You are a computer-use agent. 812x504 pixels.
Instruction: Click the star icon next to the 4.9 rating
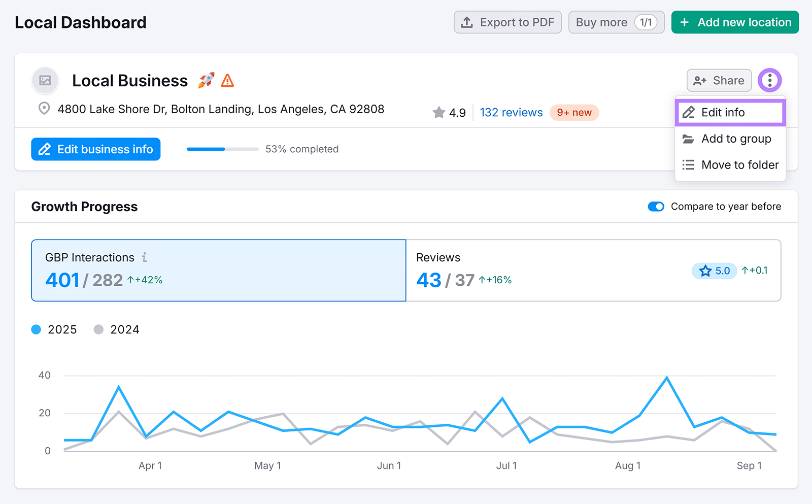[x=437, y=113]
